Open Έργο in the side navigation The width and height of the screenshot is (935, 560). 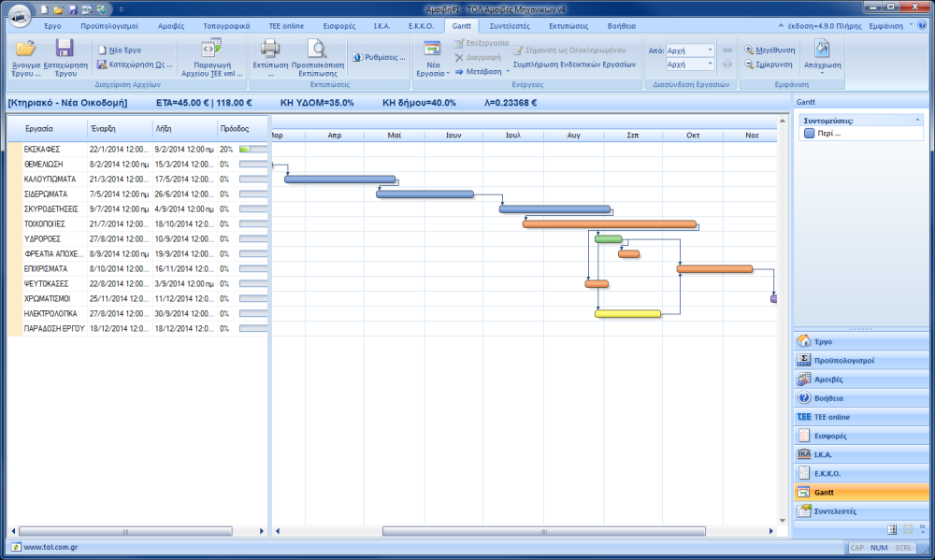click(862, 342)
